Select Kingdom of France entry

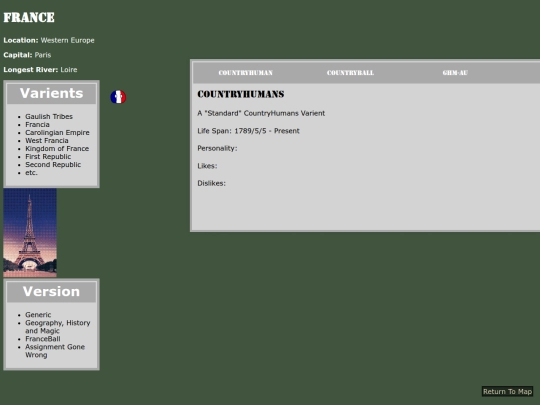[57, 148]
